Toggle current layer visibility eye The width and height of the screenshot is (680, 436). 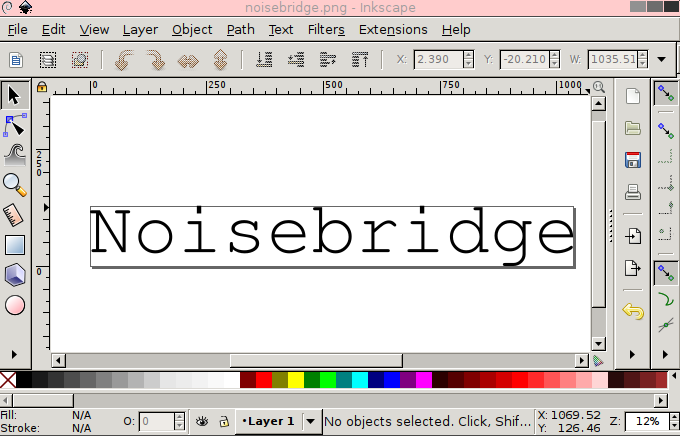[x=202, y=422]
